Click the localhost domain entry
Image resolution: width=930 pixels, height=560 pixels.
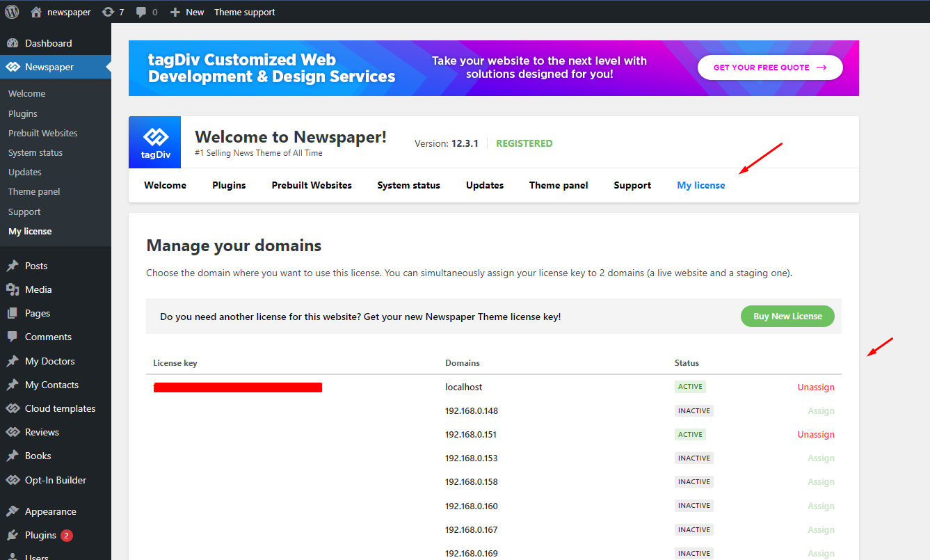pos(463,387)
